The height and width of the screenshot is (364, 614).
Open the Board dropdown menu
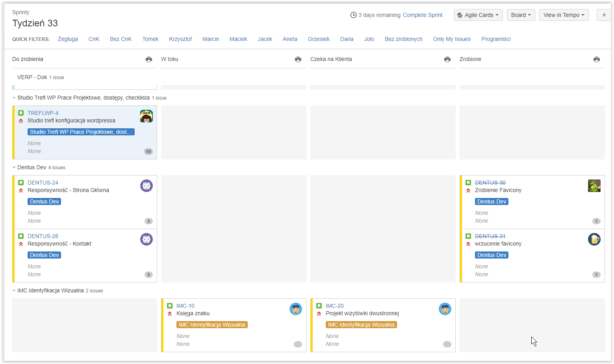point(521,15)
